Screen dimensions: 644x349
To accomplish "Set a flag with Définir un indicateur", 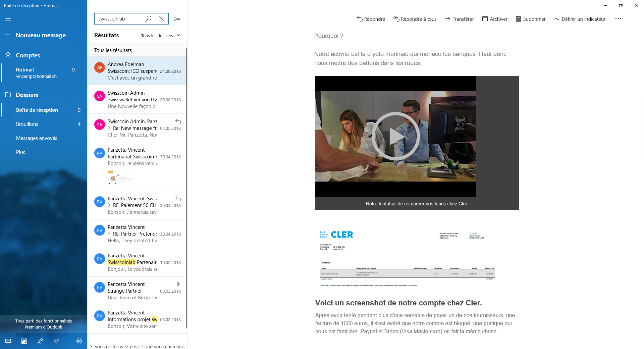I will point(580,19).
